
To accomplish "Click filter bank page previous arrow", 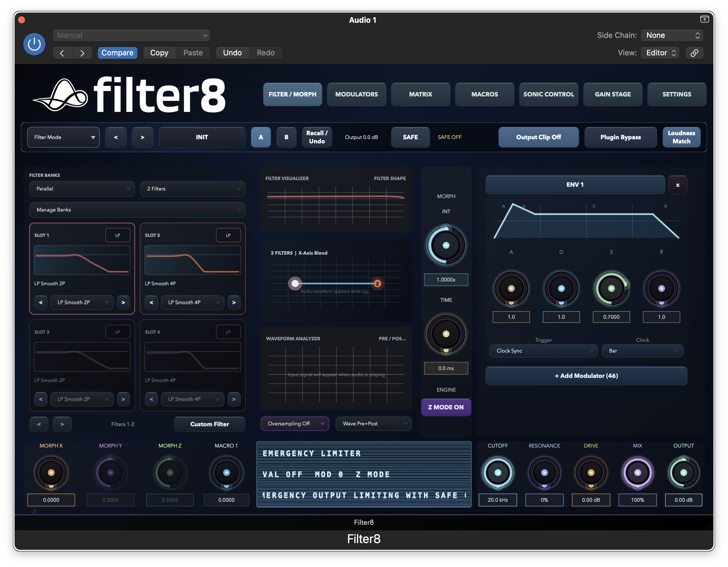I will pyautogui.click(x=39, y=424).
